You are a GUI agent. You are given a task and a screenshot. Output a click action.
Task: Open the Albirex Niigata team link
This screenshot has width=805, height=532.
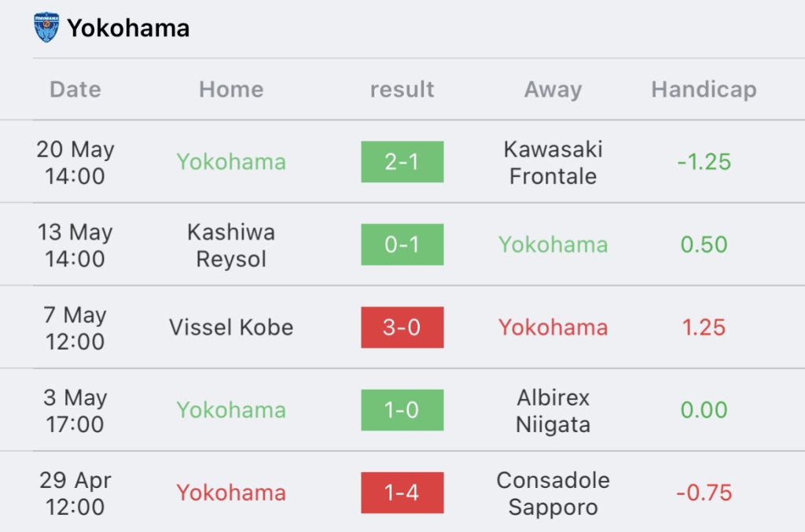[x=553, y=410]
